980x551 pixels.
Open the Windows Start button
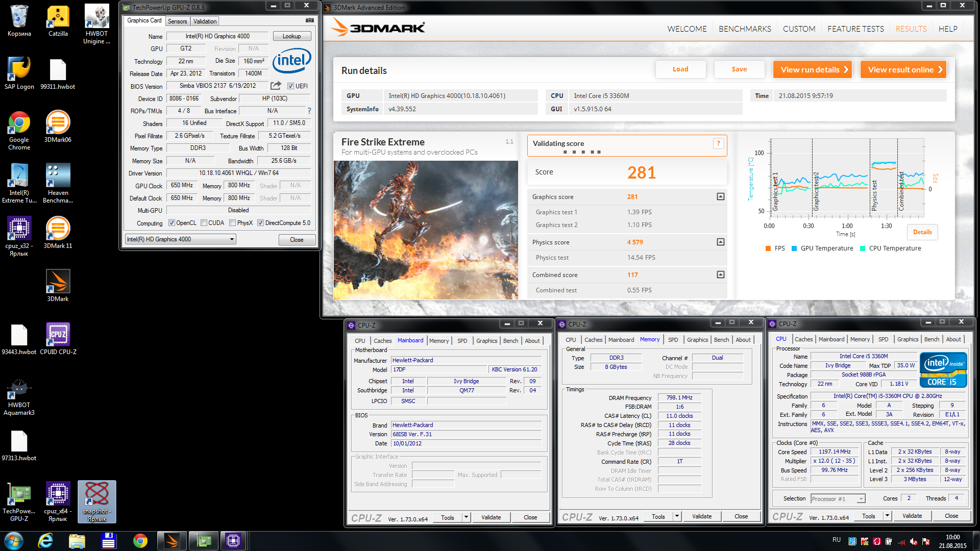(x=14, y=541)
